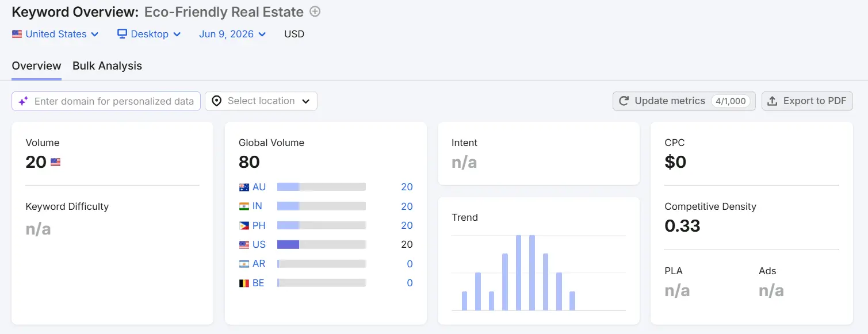
Task: Click the AU volume value 20
Action: 407,187
